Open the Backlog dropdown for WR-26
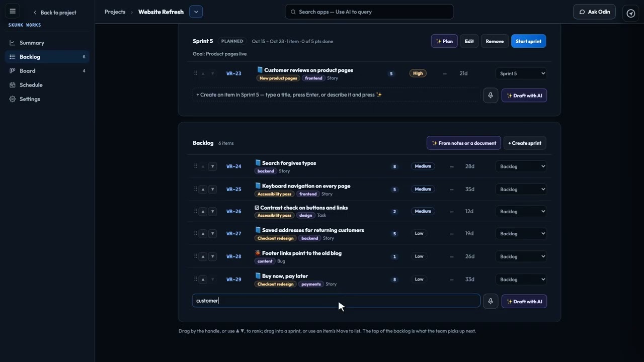The width and height of the screenshot is (644, 362). [x=521, y=212]
